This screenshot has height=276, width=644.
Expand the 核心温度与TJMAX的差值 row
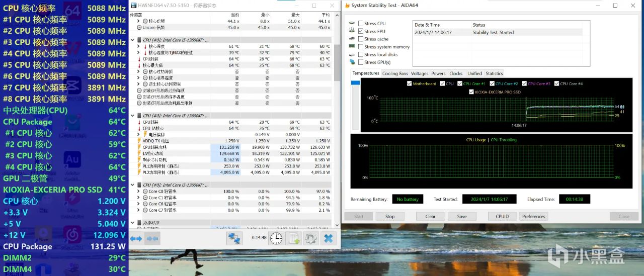(x=138, y=53)
